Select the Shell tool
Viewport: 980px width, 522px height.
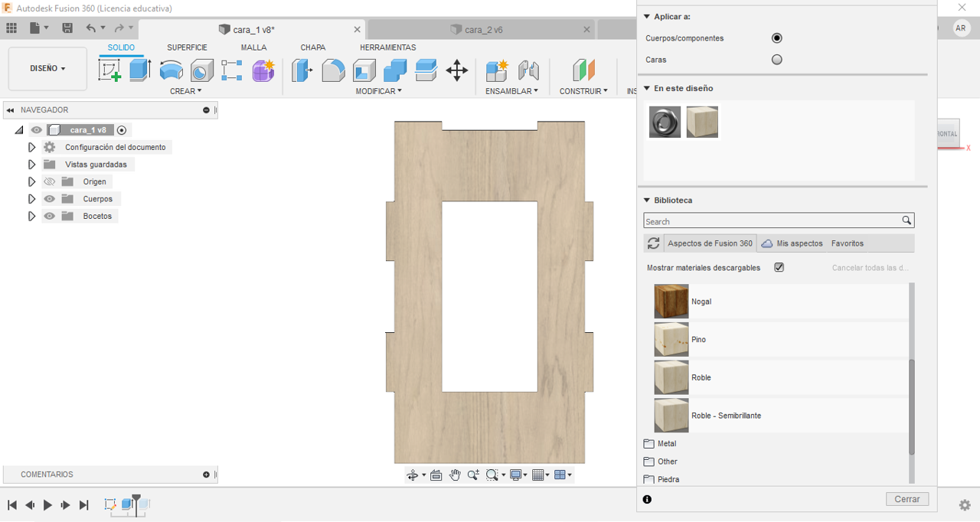[364, 70]
